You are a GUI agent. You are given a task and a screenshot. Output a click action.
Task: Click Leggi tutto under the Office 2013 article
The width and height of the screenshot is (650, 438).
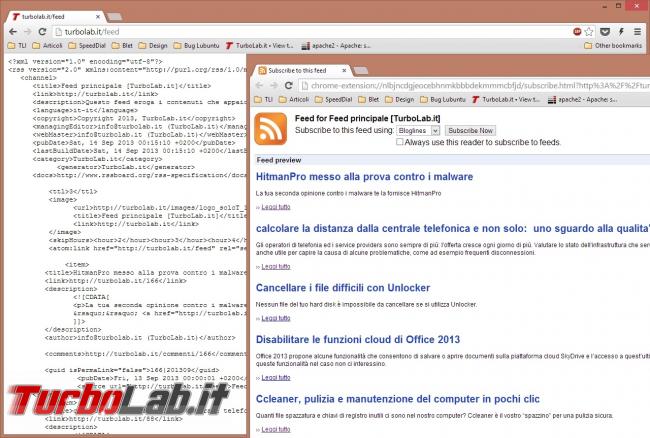point(276,378)
